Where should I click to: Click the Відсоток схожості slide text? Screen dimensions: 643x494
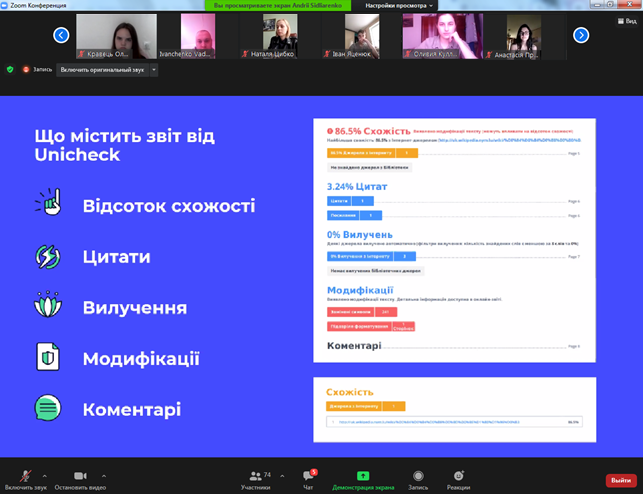point(169,205)
